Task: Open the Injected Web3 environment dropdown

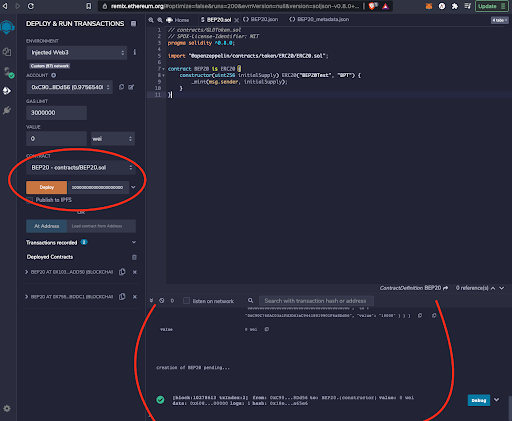Action: point(77,53)
